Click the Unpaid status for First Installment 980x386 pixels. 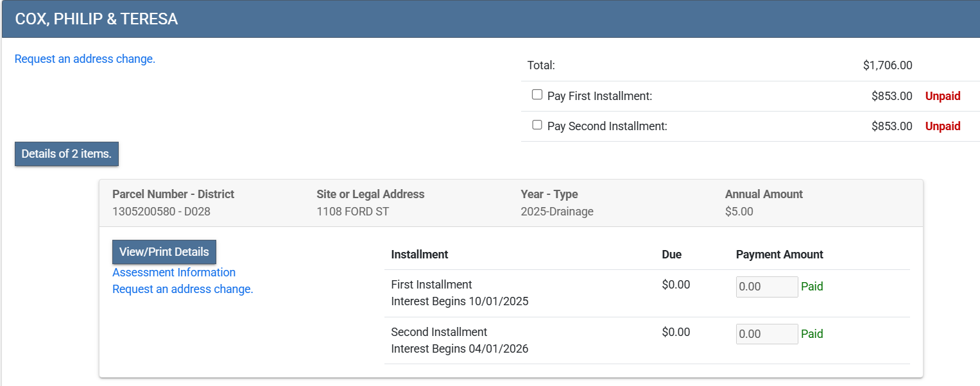click(942, 96)
